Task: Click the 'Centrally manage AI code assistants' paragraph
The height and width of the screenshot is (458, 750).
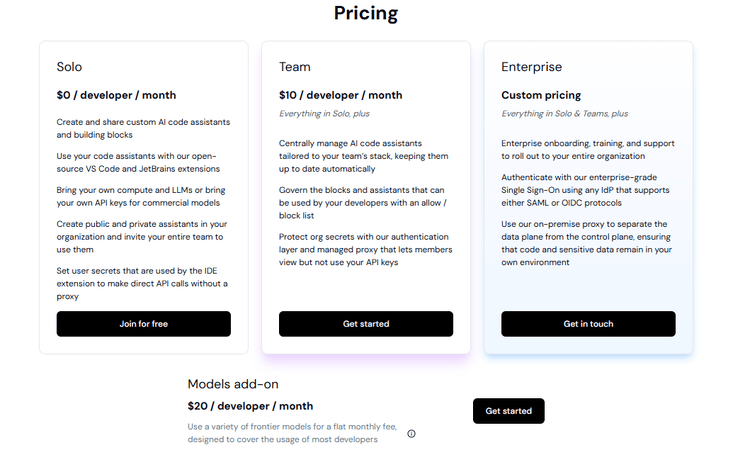Action: 364,156
